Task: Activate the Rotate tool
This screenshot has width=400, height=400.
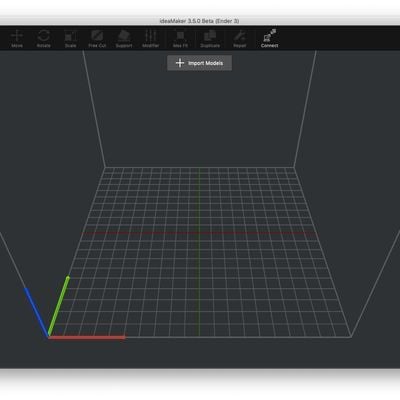Action: 44,38
